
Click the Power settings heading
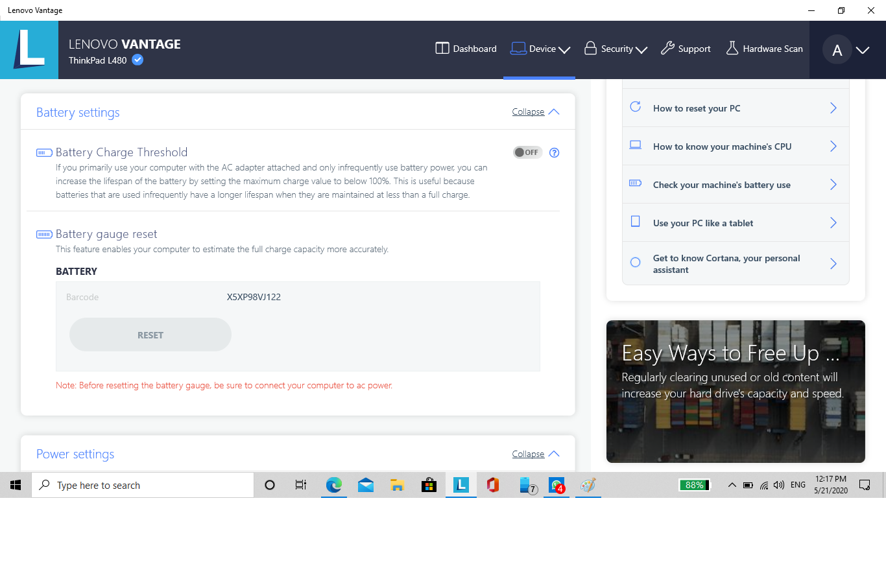click(x=75, y=454)
